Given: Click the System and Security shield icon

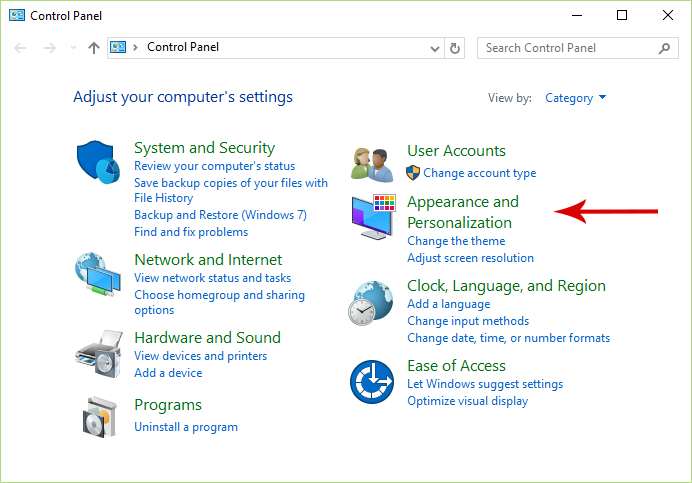Looking at the screenshot, I should (x=98, y=162).
